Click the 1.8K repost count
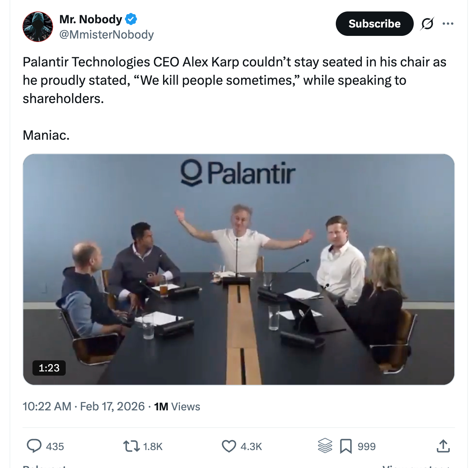Screen dimensions: 476x468 click(153, 446)
